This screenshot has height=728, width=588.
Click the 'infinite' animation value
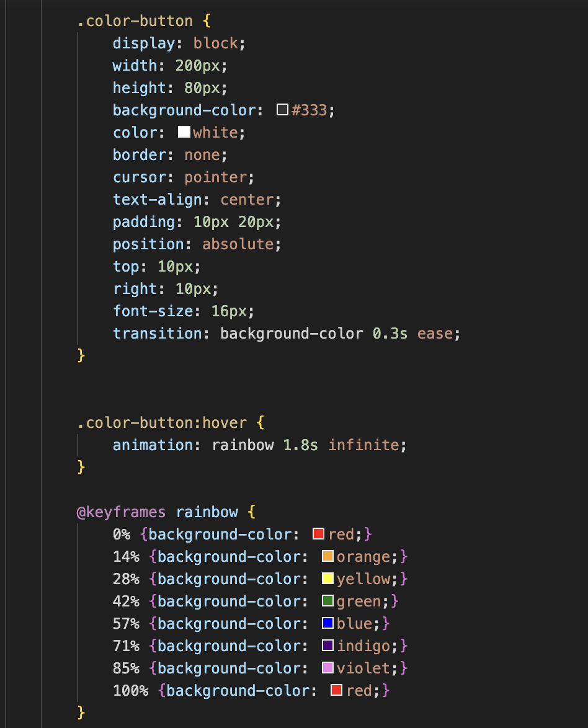click(363, 445)
